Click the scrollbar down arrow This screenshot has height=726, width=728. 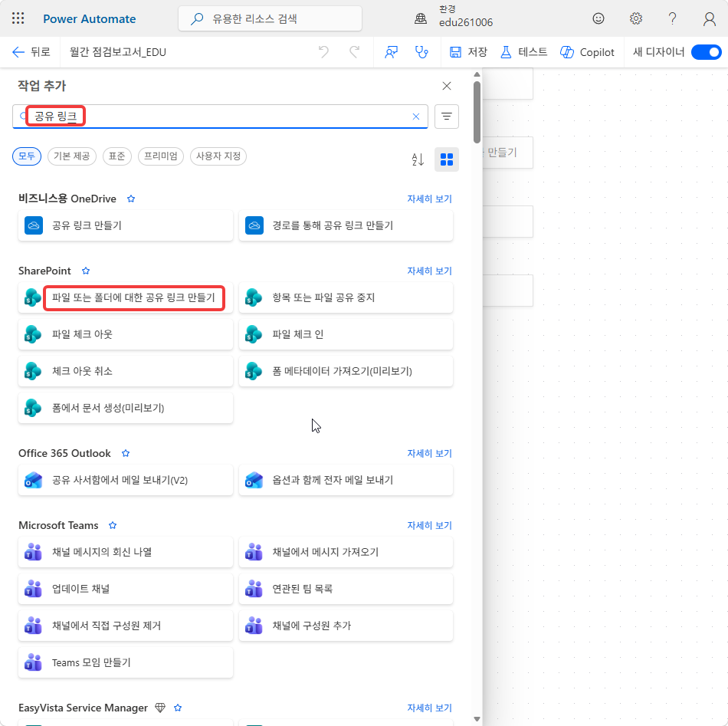click(x=477, y=719)
